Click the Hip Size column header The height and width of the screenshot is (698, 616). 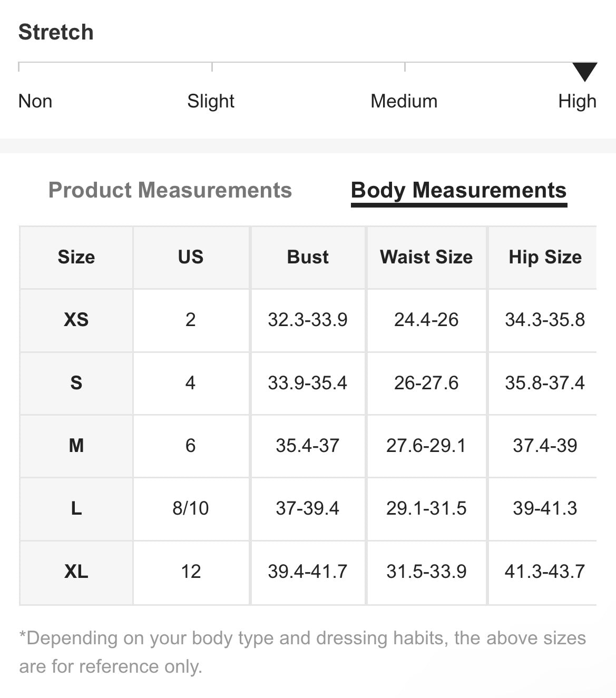click(x=545, y=257)
